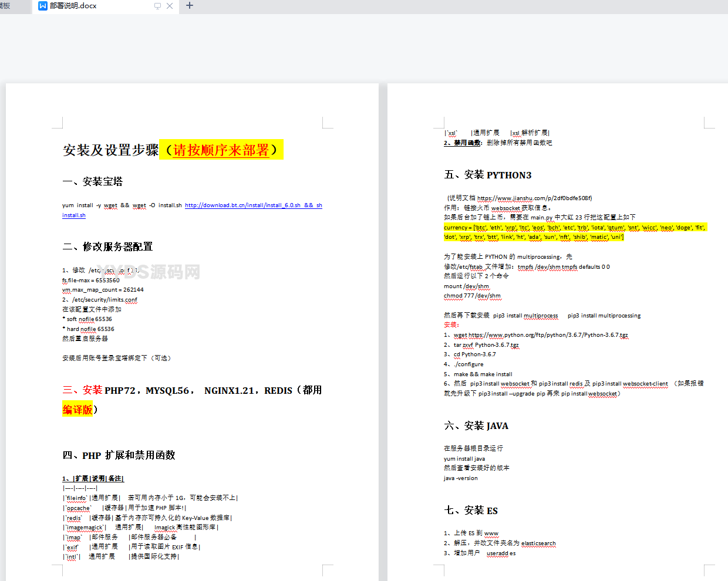Open the www.jianshu.com documentation link
The height and width of the screenshot is (581, 728).
tap(534, 198)
